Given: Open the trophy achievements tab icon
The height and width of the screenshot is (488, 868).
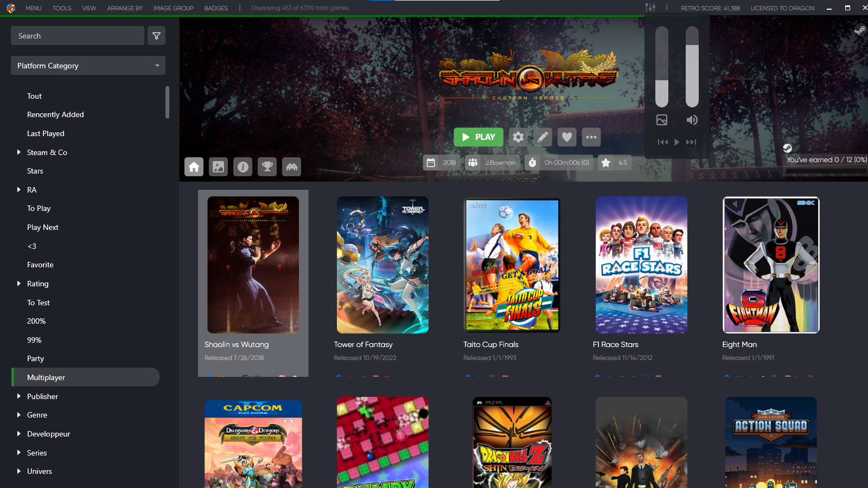Looking at the screenshot, I should point(267,167).
